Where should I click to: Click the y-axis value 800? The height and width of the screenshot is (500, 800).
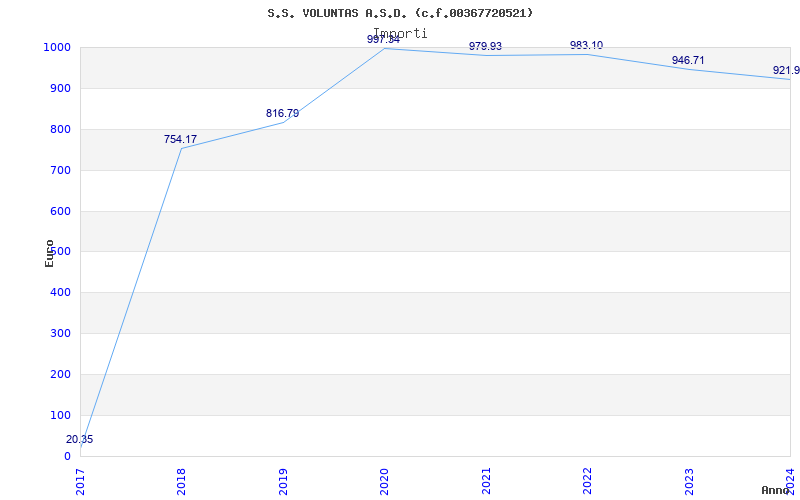60,129
